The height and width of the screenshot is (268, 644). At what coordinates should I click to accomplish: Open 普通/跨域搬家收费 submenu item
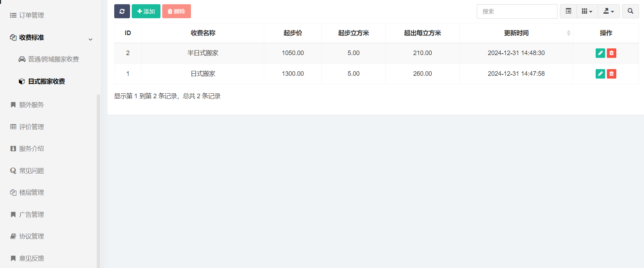point(48,59)
